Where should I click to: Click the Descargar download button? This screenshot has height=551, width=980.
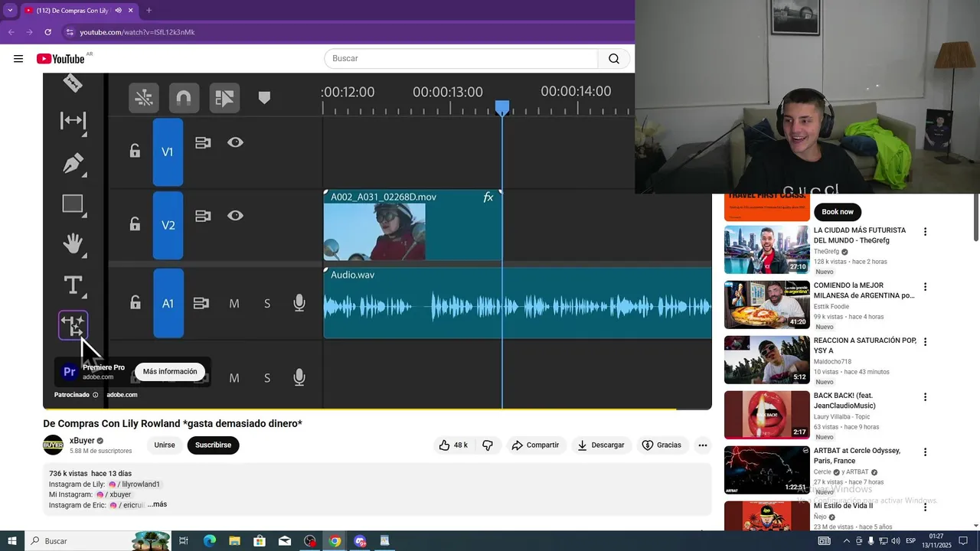[601, 445]
